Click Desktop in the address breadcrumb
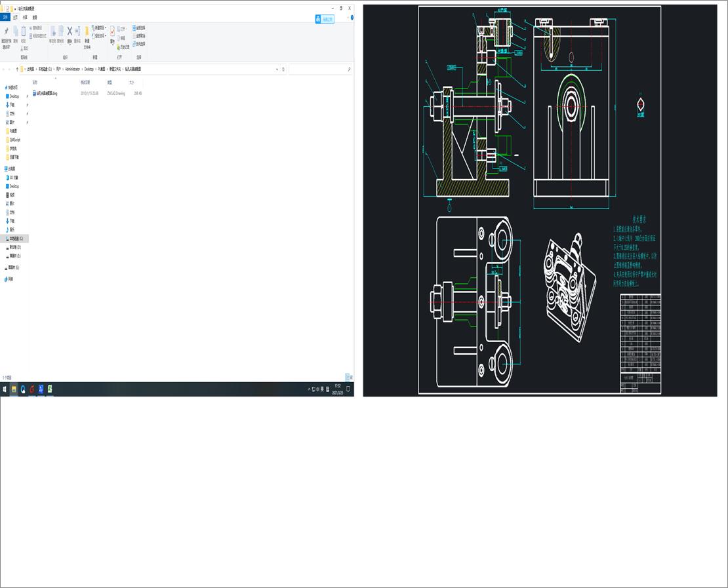 [89, 69]
